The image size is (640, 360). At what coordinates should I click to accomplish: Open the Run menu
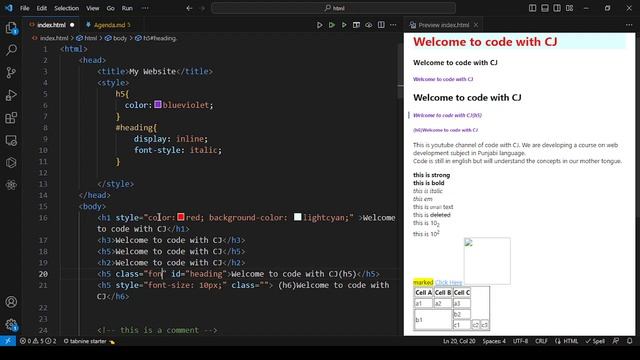click(127, 8)
